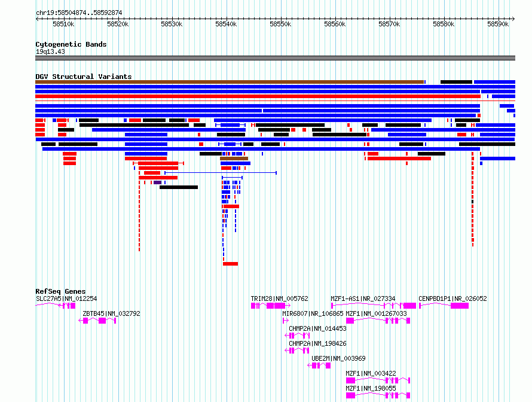
Task: Click the ZBTB45|NM_032792 gene label
Action: click(x=111, y=313)
